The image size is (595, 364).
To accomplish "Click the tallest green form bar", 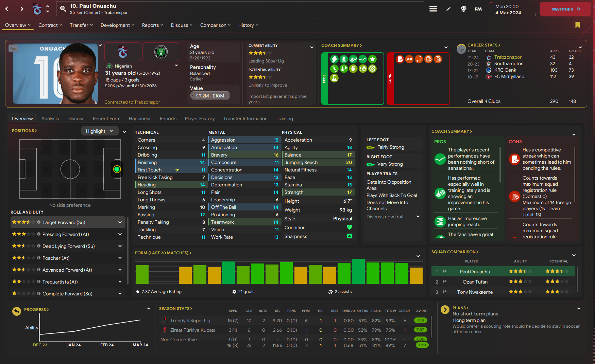I will (x=358, y=271).
